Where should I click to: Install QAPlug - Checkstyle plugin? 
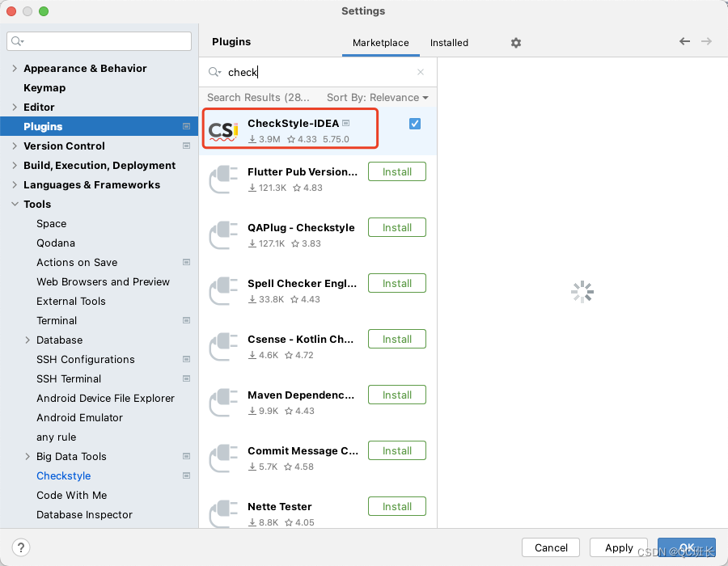[x=397, y=227]
